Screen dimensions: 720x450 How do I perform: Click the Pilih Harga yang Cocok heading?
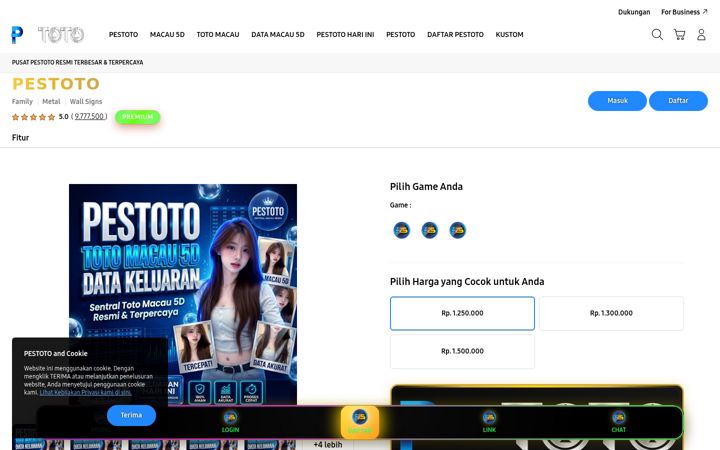467,281
